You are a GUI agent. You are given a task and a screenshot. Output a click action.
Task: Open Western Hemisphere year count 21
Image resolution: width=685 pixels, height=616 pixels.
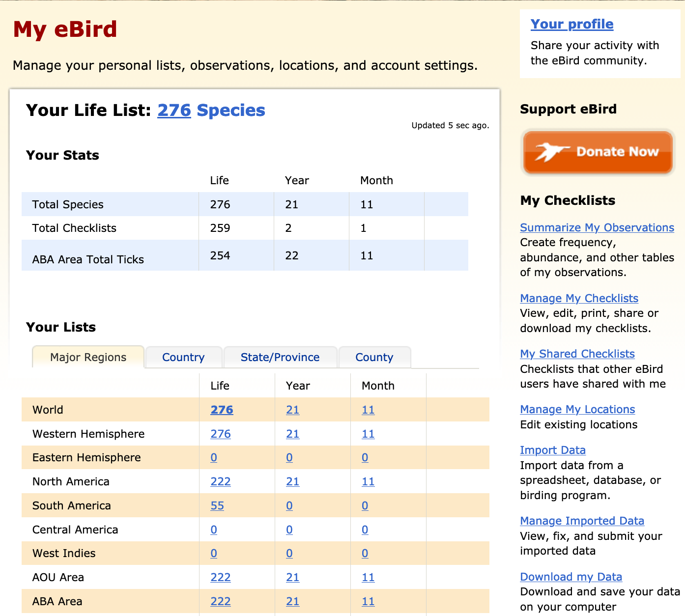pyautogui.click(x=292, y=434)
